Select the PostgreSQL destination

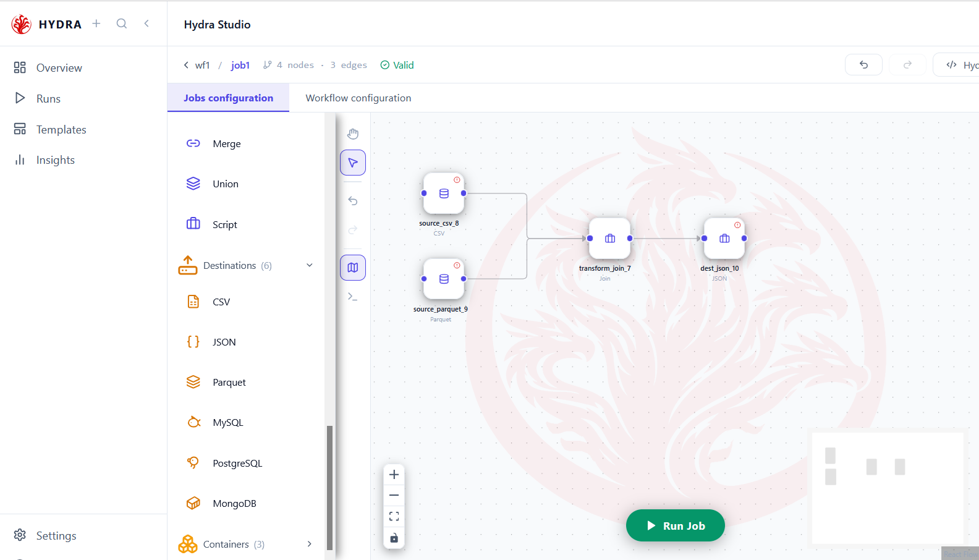[x=247, y=463]
